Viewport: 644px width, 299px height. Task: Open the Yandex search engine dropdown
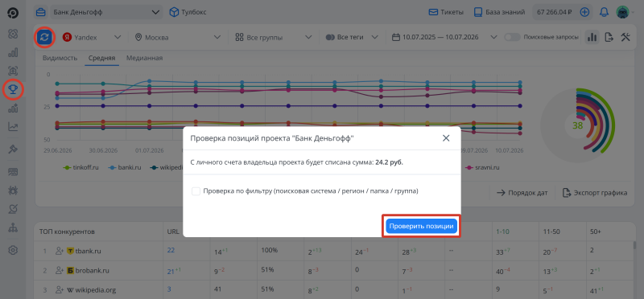click(92, 37)
